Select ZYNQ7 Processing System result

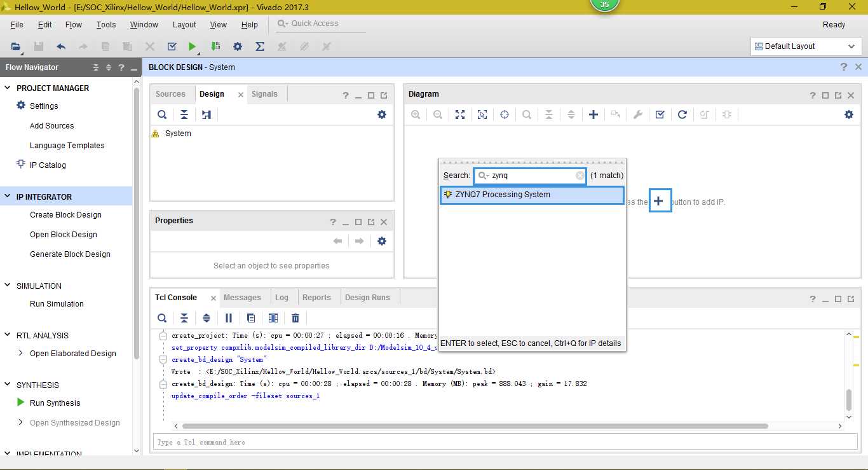click(x=532, y=195)
